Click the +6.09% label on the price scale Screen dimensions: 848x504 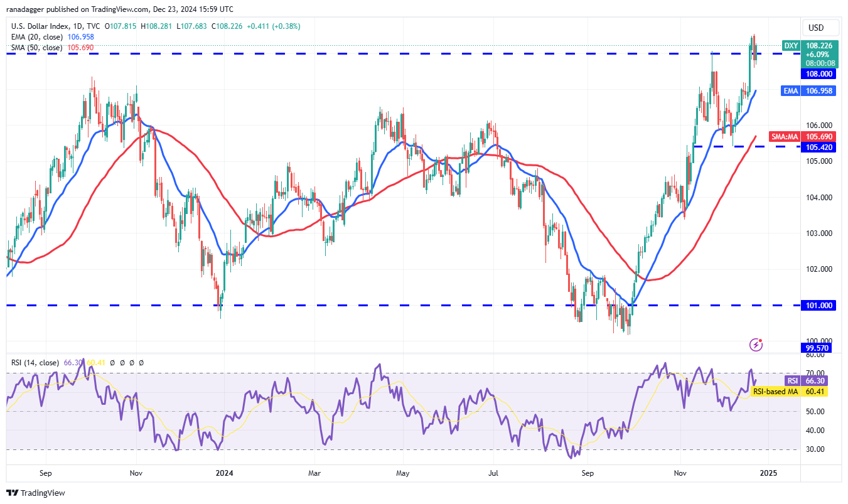point(818,54)
